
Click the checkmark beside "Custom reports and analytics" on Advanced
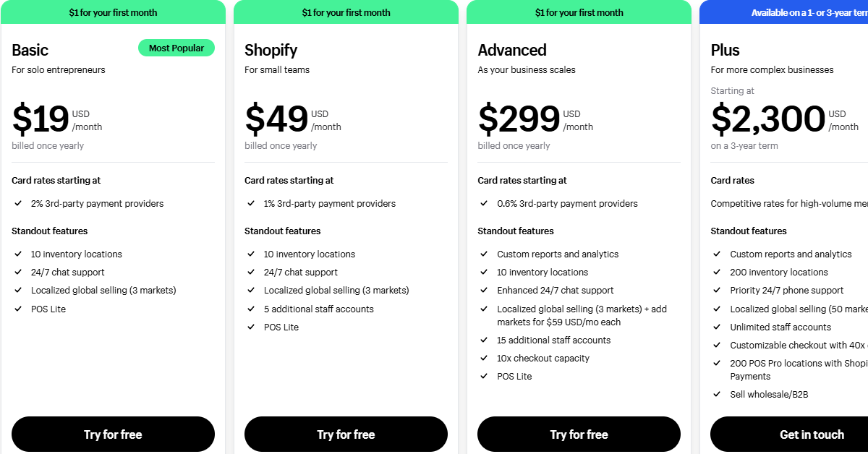tap(484, 254)
